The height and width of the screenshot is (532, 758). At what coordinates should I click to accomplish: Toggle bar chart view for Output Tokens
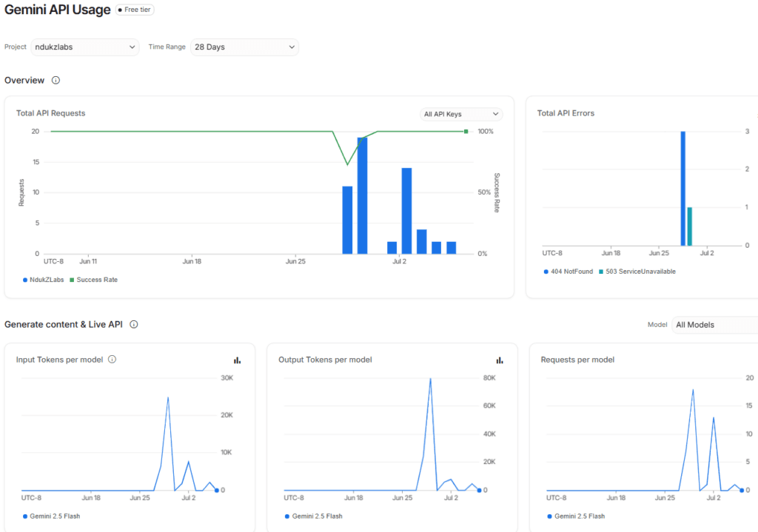(x=500, y=360)
